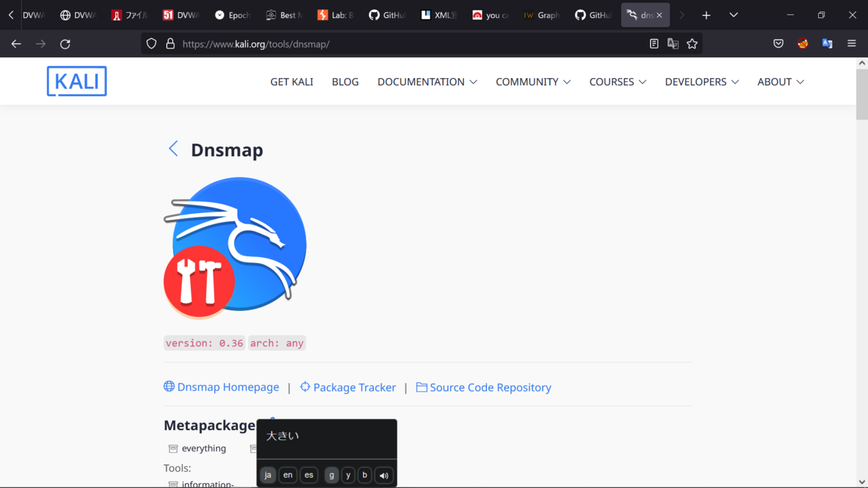This screenshot has height=488, width=868.
Task: Select en language in translation popup
Action: (x=288, y=475)
